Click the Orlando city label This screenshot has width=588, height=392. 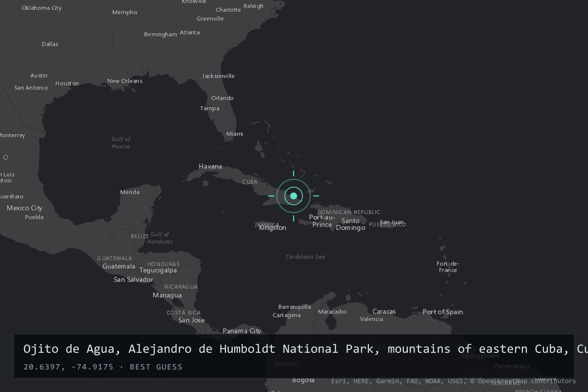222,98
